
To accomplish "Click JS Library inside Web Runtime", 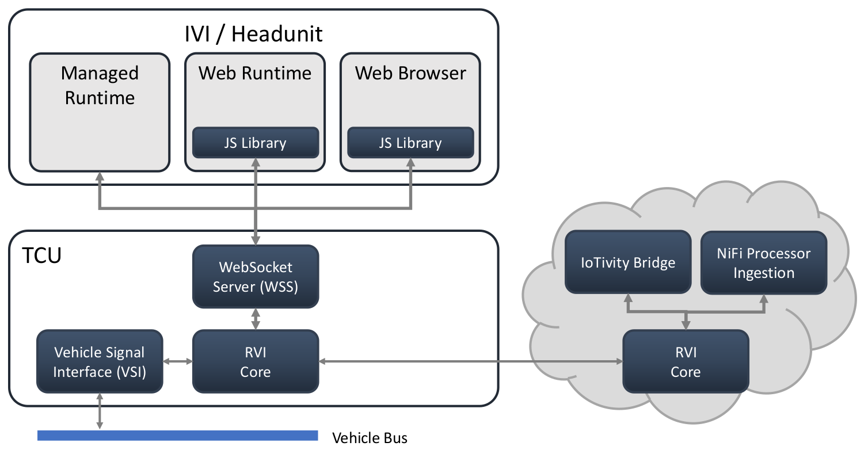I will (x=255, y=143).
